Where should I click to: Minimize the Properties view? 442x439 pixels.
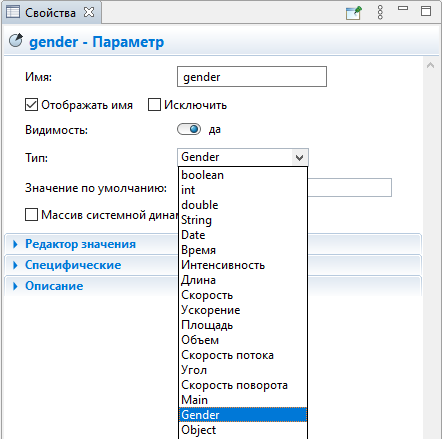pyautogui.click(x=403, y=8)
